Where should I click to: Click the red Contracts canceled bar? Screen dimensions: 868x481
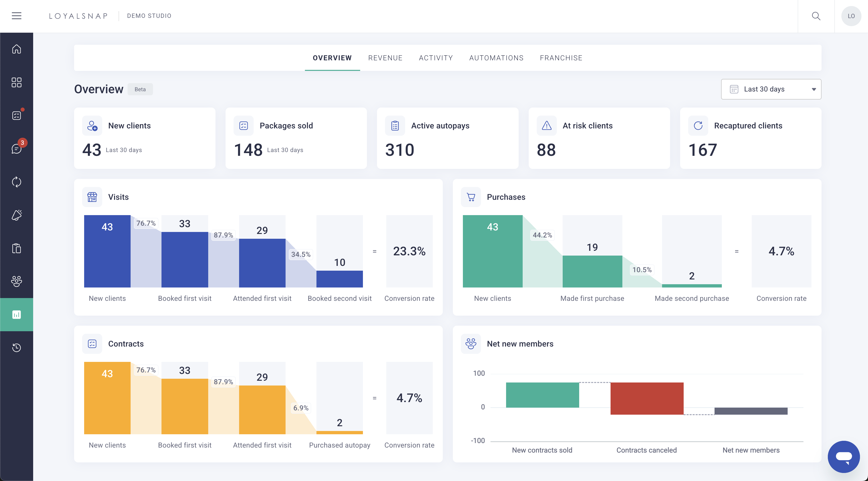tap(647, 398)
